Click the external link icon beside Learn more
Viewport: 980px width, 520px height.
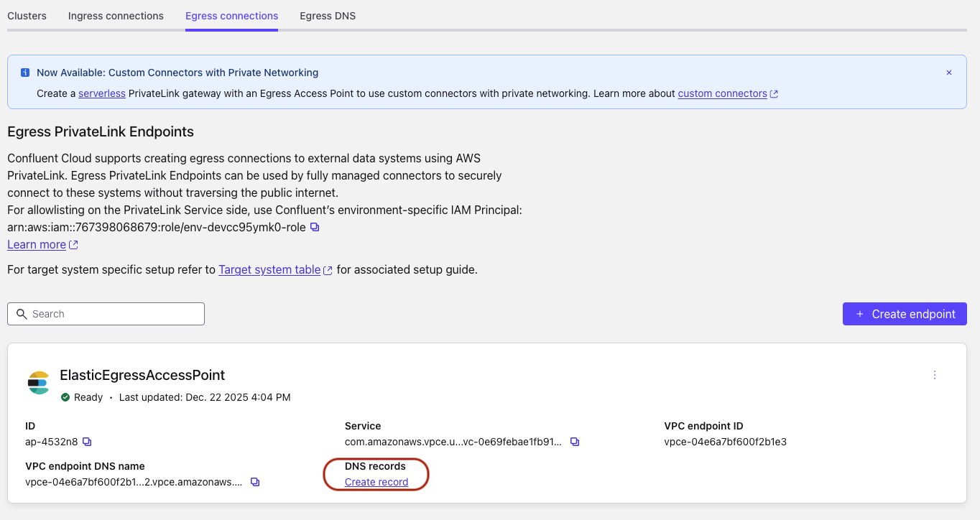pos(73,244)
